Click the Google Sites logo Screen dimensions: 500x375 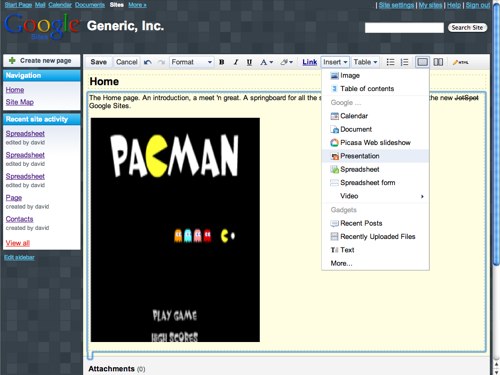click(x=42, y=26)
